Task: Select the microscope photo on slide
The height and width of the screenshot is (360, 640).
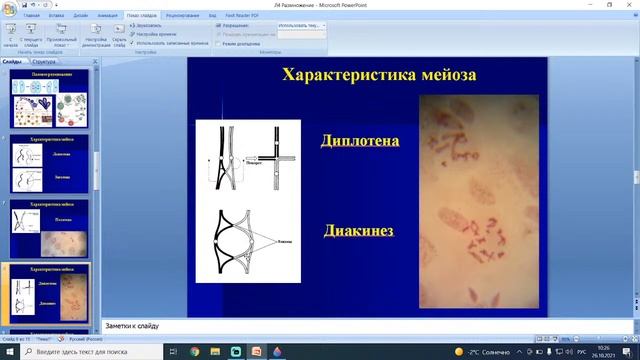Action: pyautogui.click(x=479, y=202)
